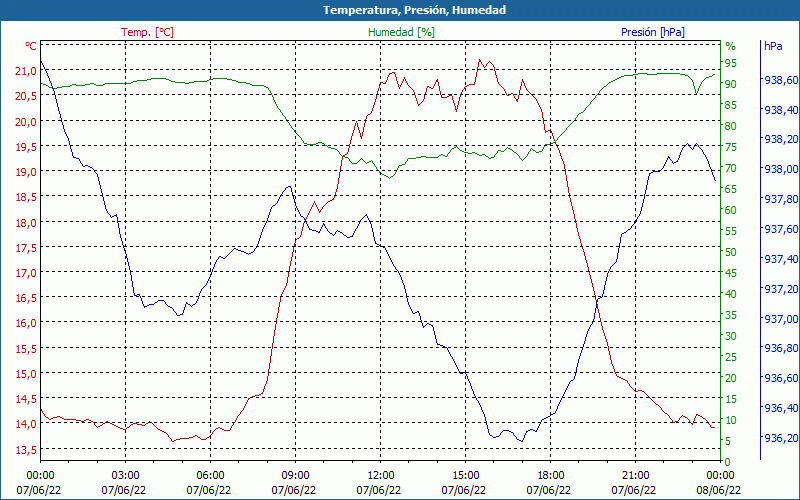Click the 10 humidity axis value
The width and height of the screenshot is (800, 500).
coord(731,420)
